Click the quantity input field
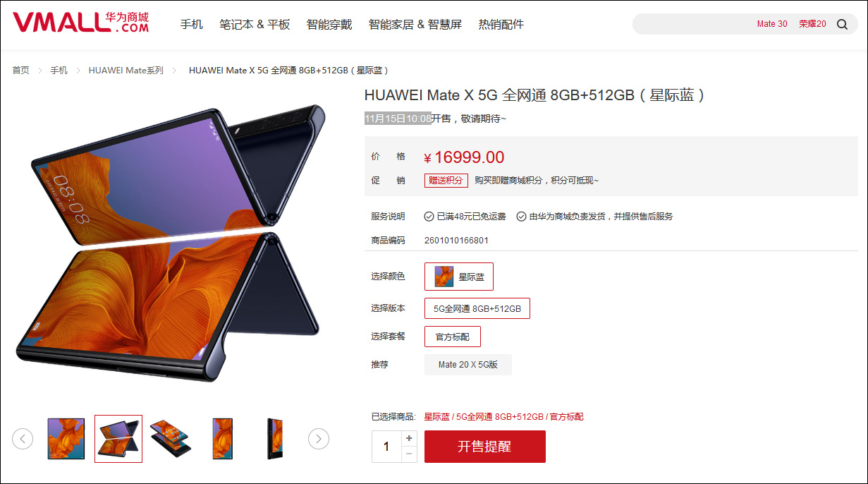This screenshot has height=484, width=868. tap(386, 447)
